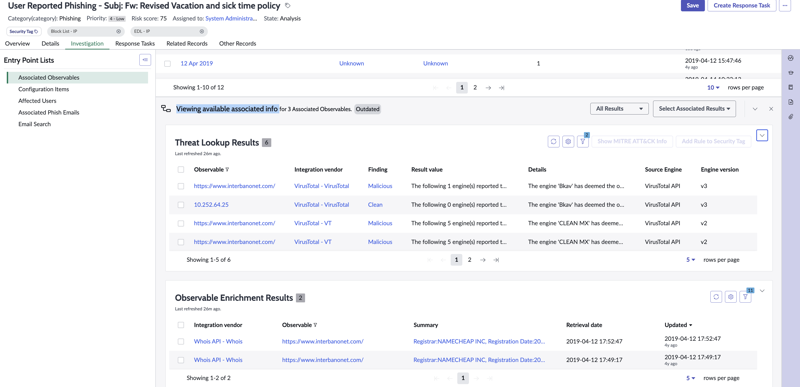Check the VirusTotal - VirusTotal Malicious row

(x=181, y=186)
